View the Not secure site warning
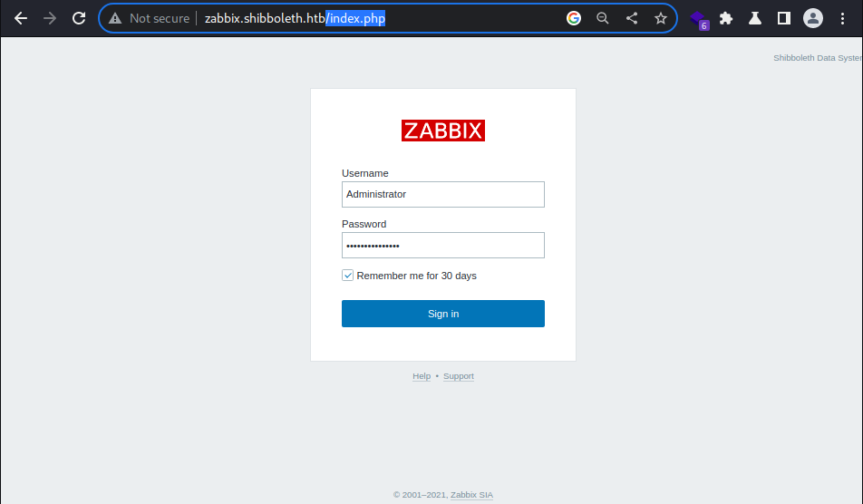 point(150,18)
